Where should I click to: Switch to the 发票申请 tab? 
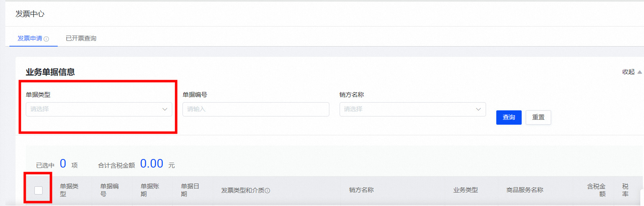[x=30, y=38]
